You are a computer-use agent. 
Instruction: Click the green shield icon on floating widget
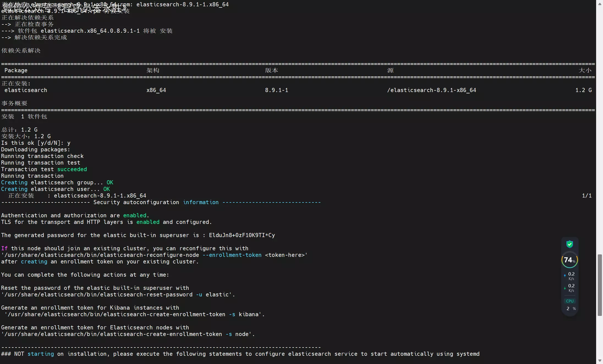(569, 244)
